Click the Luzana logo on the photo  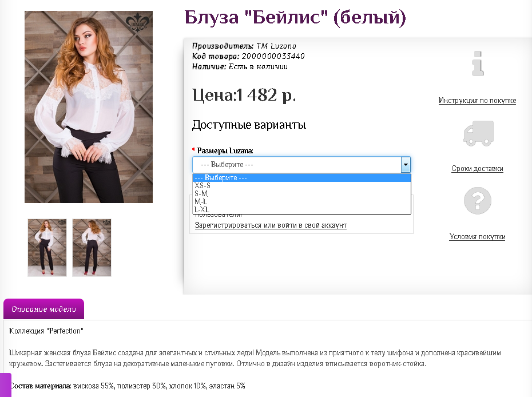[x=137, y=23]
